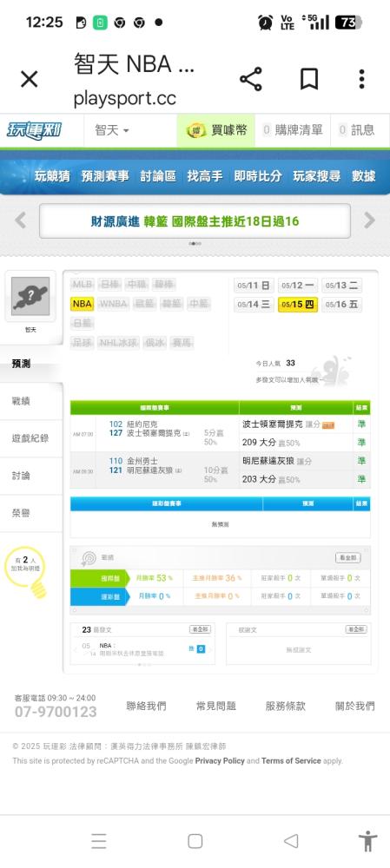Open 常見問題 footer link

click(216, 706)
